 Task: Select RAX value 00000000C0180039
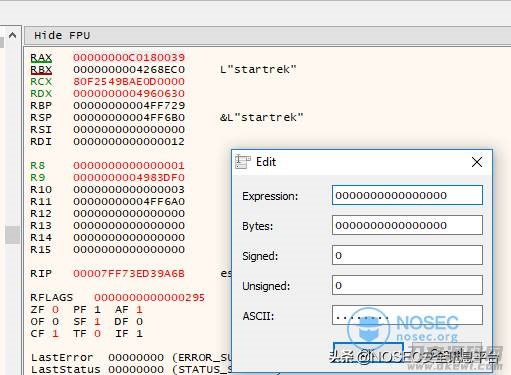pyautogui.click(x=129, y=57)
